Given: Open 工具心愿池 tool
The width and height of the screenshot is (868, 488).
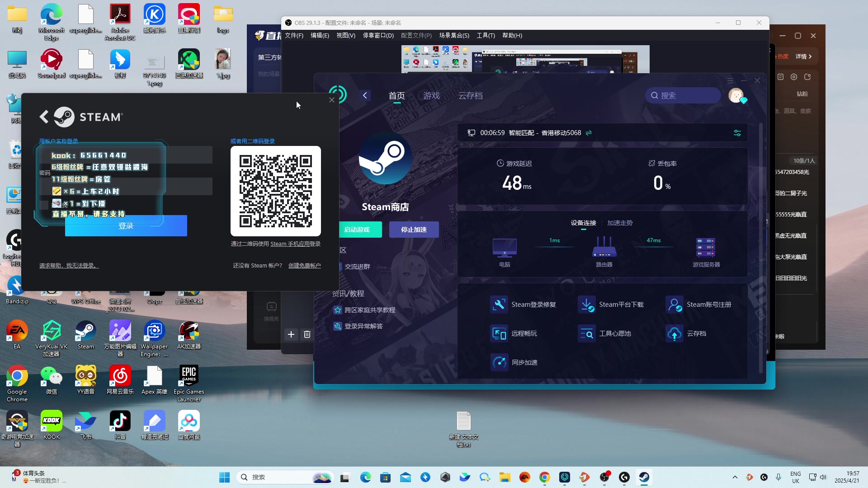Looking at the screenshot, I should (x=604, y=333).
